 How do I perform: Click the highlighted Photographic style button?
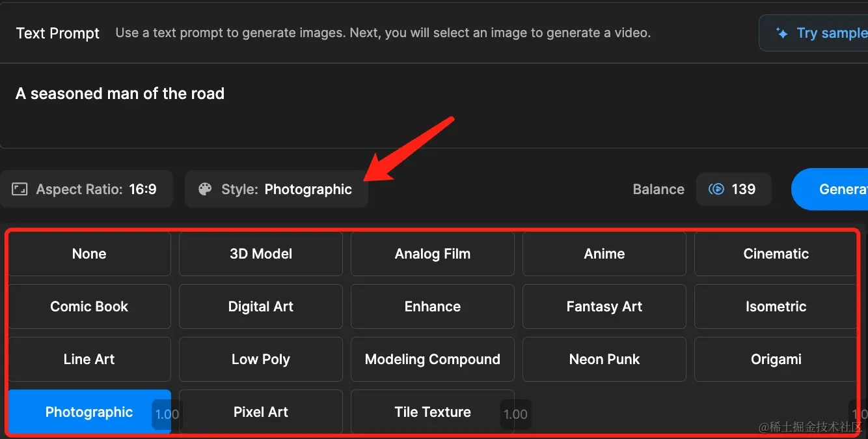(89, 412)
